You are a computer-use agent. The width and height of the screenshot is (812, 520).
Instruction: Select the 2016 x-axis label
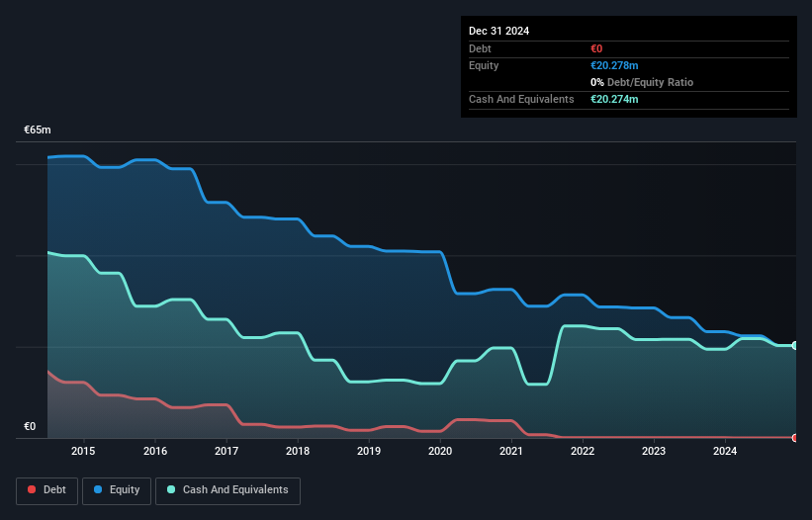(155, 451)
